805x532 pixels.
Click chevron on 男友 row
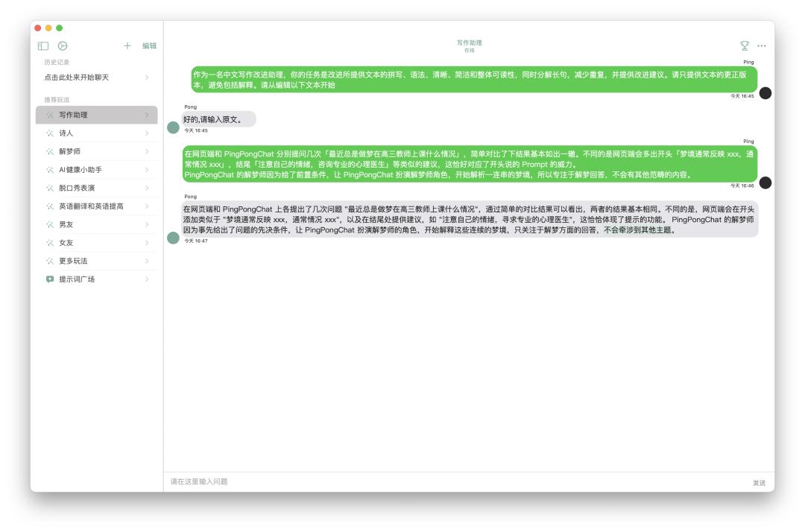pyautogui.click(x=147, y=225)
